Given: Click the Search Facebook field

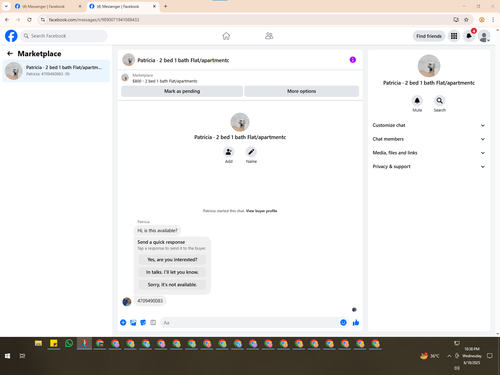Looking at the screenshot, I should [x=64, y=36].
